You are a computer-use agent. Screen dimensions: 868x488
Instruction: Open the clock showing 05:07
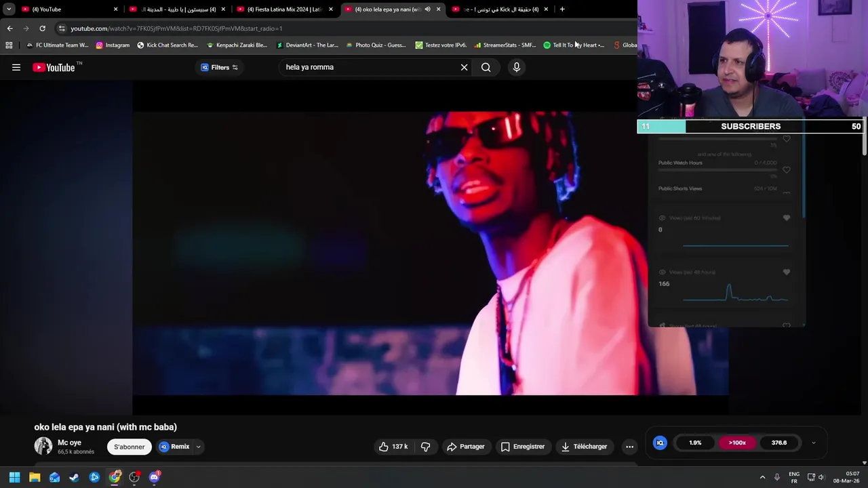coord(847,477)
